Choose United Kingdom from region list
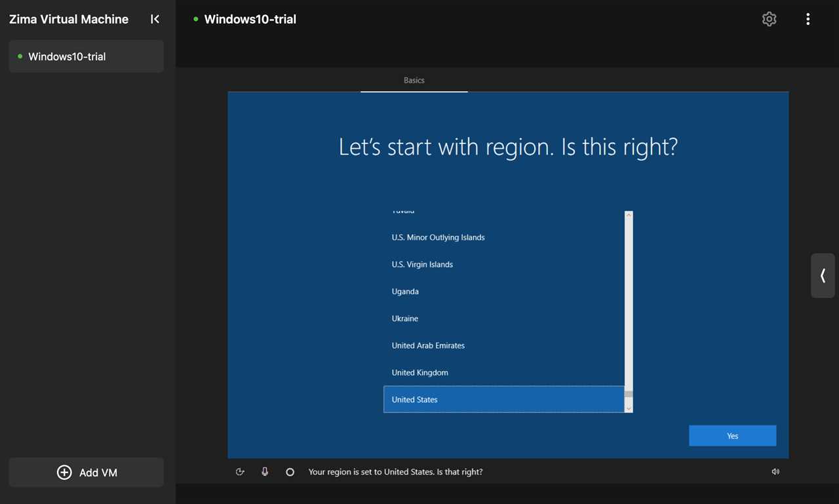The height and width of the screenshot is (504, 839). click(420, 372)
